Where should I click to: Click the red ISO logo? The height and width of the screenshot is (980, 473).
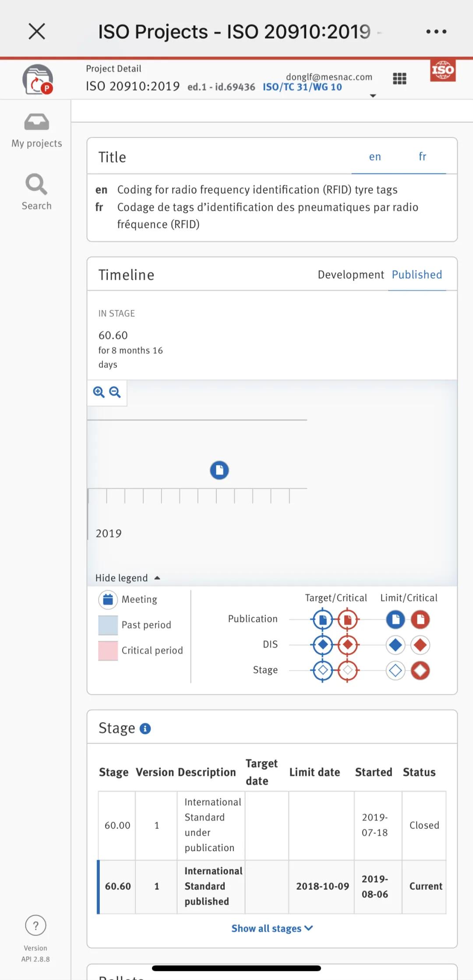(443, 71)
